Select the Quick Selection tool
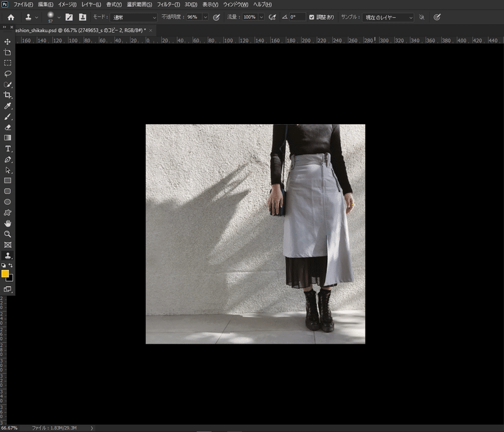The height and width of the screenshot is (432, 504). pos(8,85)
